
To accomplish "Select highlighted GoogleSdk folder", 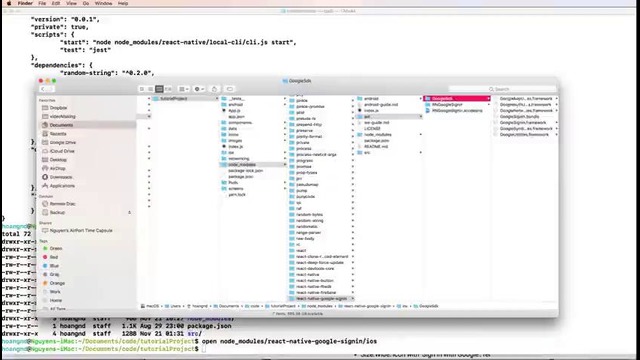I will 457,98.
